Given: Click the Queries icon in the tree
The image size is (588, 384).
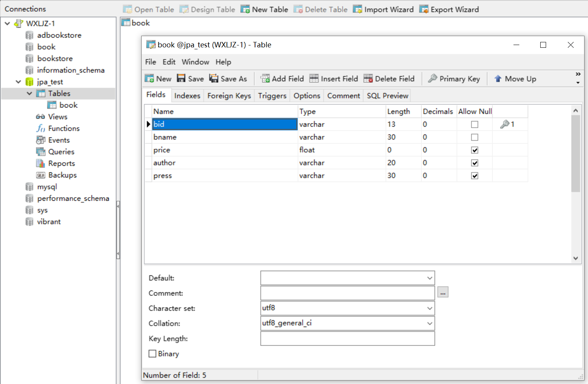Looking at the screenshot, I should (x=41, y=152).
